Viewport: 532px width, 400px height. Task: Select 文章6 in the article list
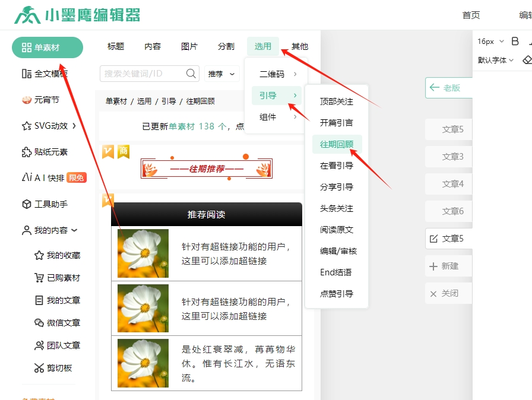(x=448, y=211)
